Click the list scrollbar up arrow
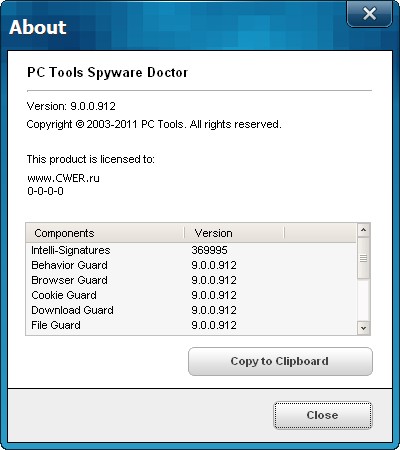The height and width of the screenshot is (450, 400). click(363, 230)
